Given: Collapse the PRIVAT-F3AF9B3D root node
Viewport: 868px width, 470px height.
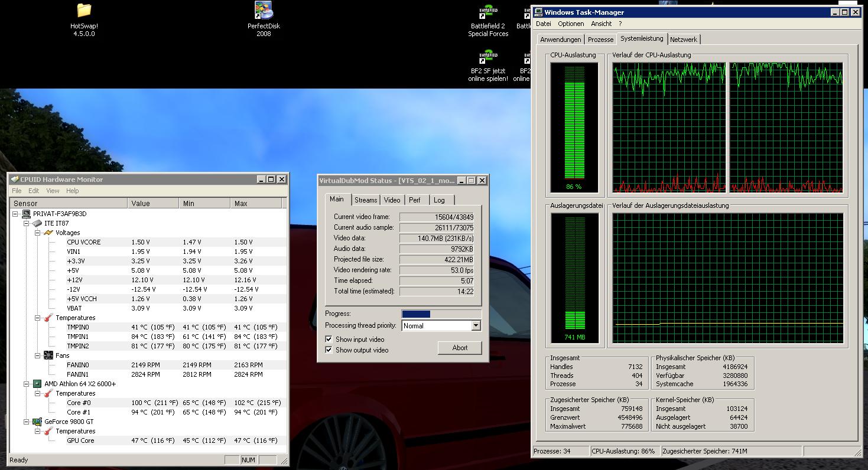Looking at the screenshot, I should click(x=15, y=214).
